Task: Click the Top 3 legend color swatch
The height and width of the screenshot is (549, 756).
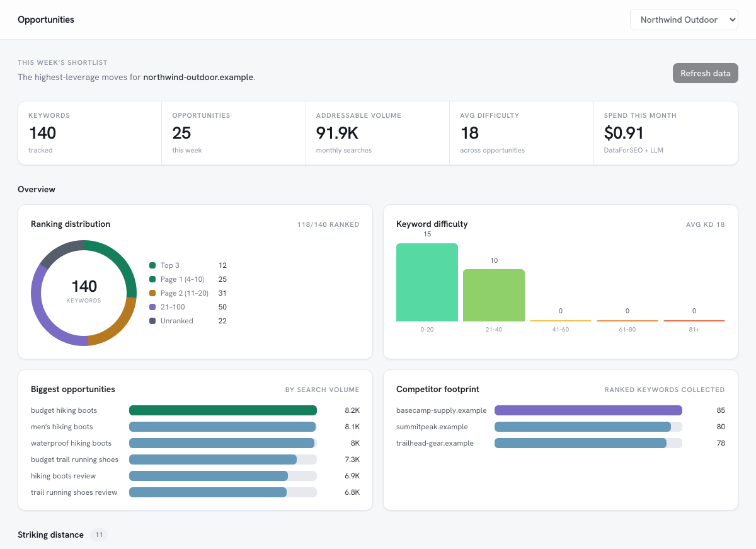Action: (152, 265)
